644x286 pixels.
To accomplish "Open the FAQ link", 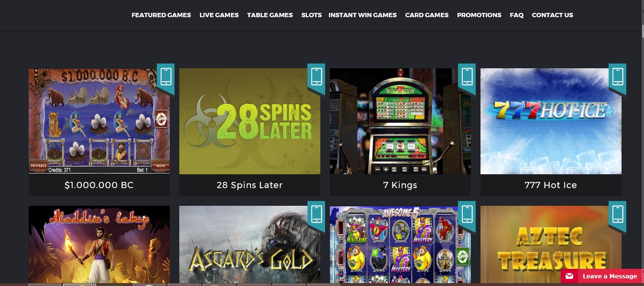I will pos(516,15).
